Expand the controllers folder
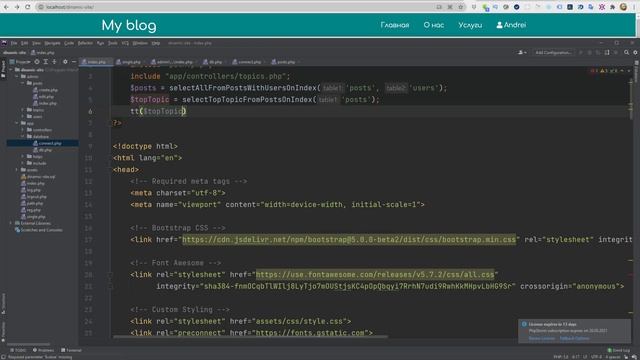640x360 pixels. (x=23, y=130)
